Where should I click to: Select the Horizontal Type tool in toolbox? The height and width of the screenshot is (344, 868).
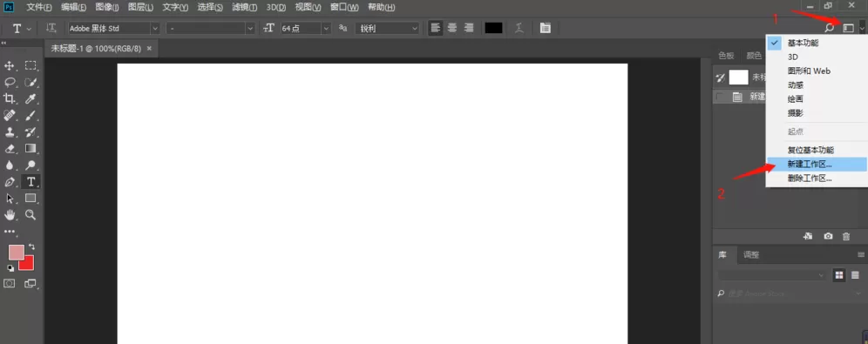coord(31,181)
